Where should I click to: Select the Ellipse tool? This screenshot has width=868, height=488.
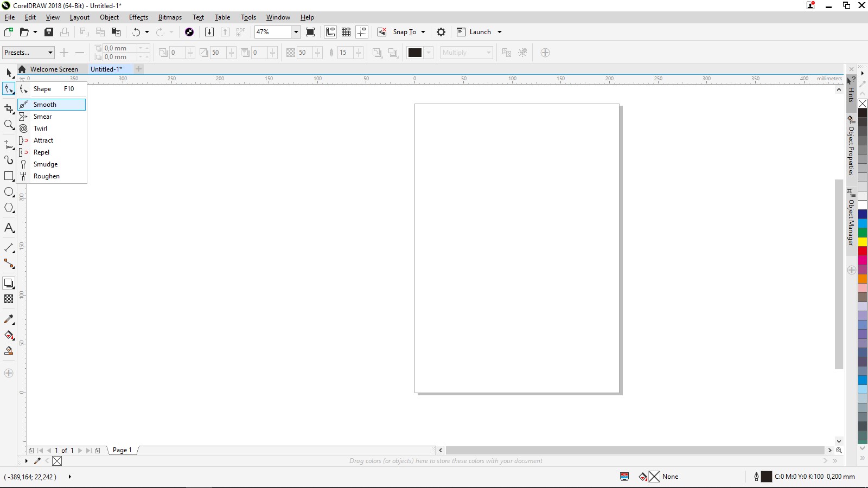point(9,192)
